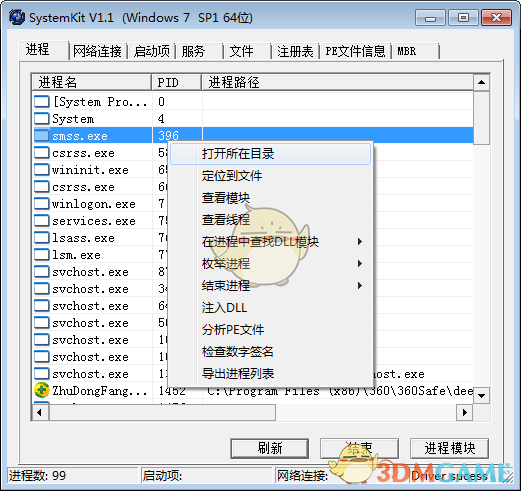Open the 启动项 tab
Viewport: 521px width, 491px height.
coord(152,51)
